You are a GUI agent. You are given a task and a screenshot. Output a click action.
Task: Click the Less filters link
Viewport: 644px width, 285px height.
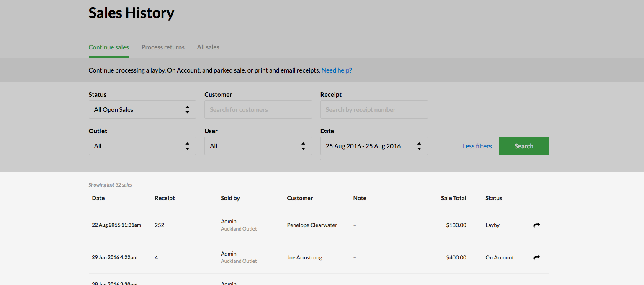tap(477, 146)
